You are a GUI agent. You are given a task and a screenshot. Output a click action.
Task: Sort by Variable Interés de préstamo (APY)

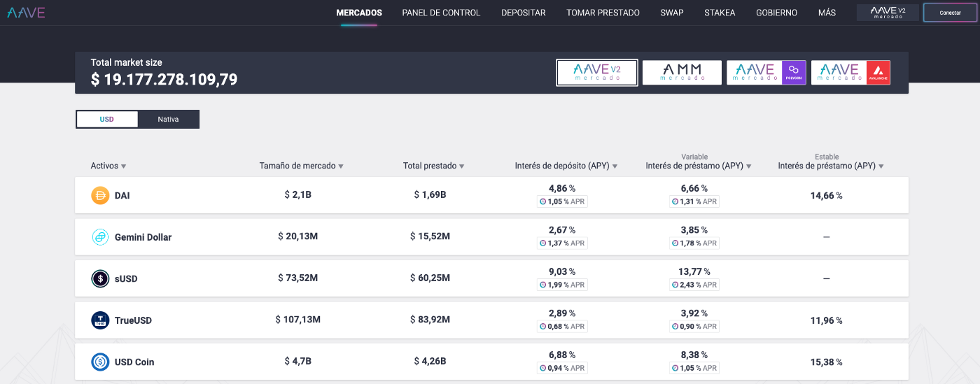[699, 166]
